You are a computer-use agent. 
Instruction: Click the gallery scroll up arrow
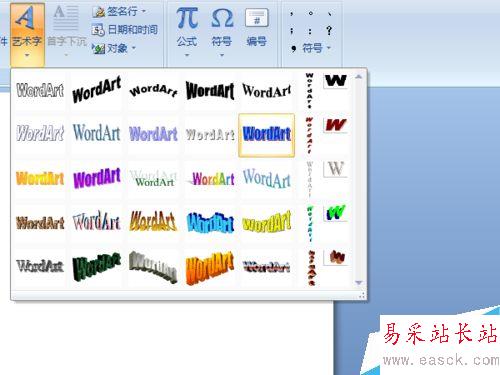(x=359, y=77)
